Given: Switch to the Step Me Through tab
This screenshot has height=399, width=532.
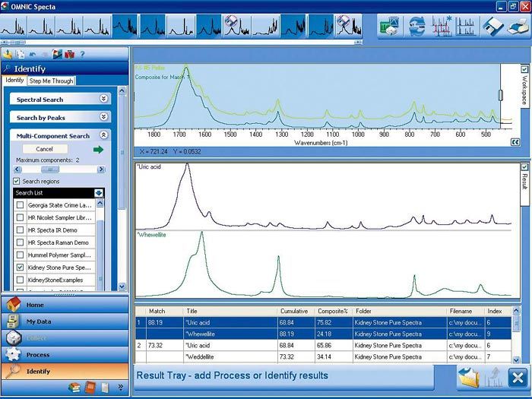Looking at the screenshot, I should 51,81.
